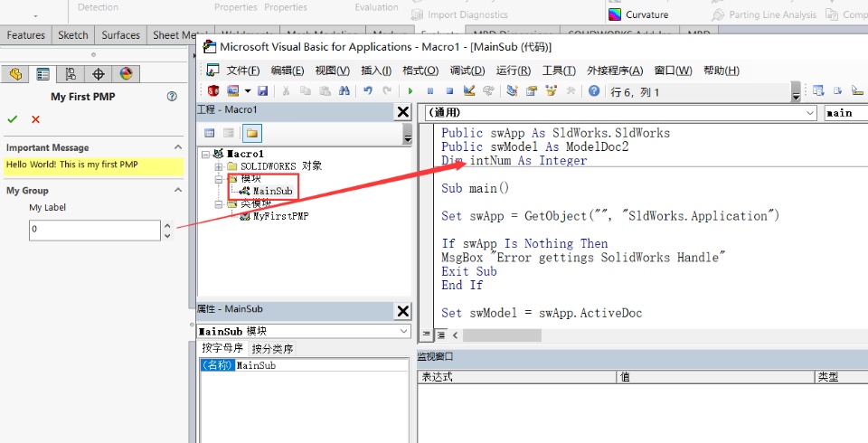Open the 运行(R) menu
The height and width of the screenshot is (443, 868).
[514, 71]
